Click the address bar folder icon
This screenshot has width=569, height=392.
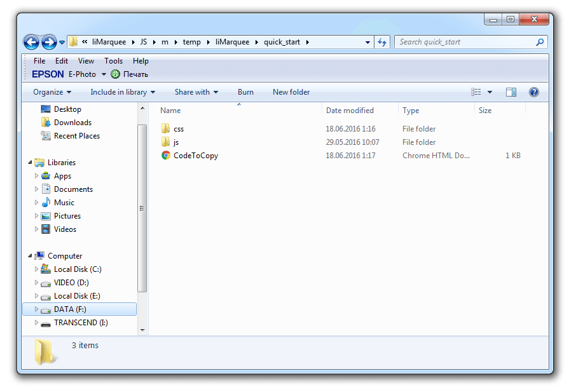(x=73, y=42)
